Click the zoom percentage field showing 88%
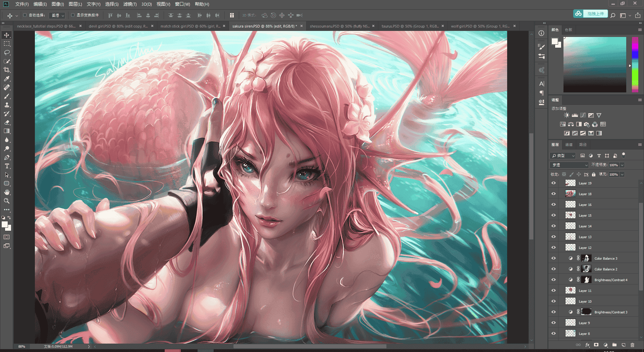The width and height of the screenshot is (644, 352). pyautogui.click(x=22, y=346)
